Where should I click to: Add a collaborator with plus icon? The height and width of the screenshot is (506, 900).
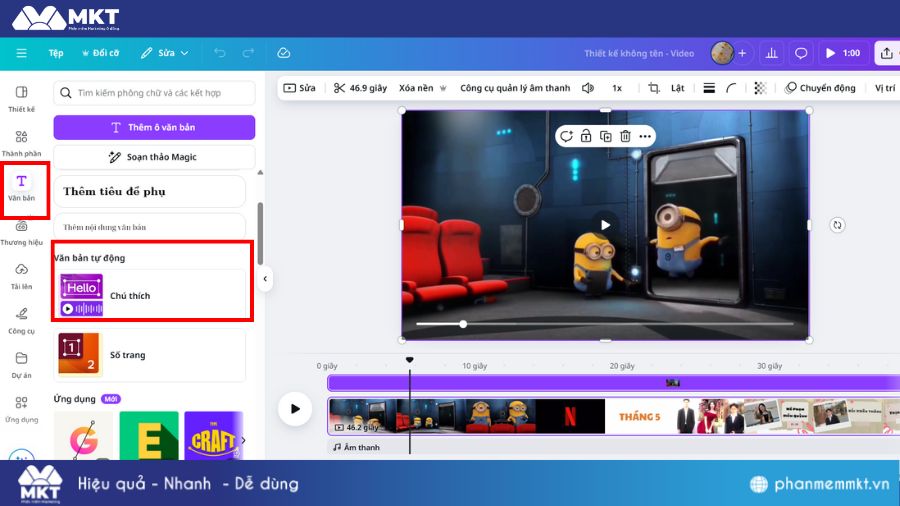tap(742, 53)
